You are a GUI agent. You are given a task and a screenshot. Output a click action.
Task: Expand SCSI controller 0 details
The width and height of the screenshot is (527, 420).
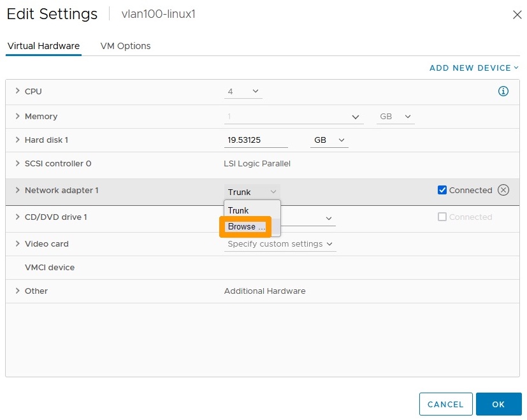pos(17,163)
